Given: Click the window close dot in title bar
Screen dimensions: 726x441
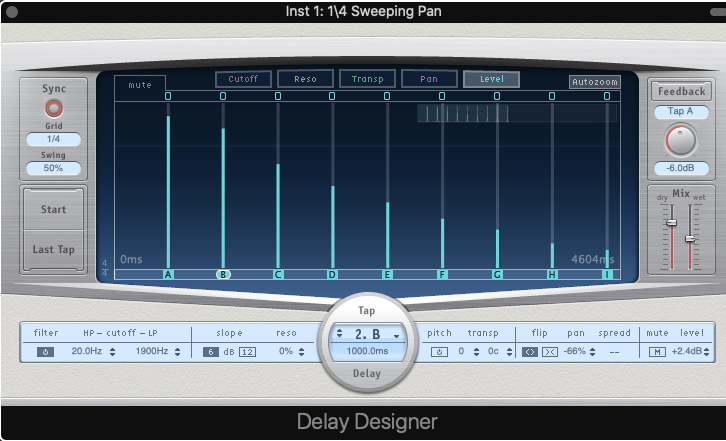Looking at the screenshot, I should [x=12, y=12].
